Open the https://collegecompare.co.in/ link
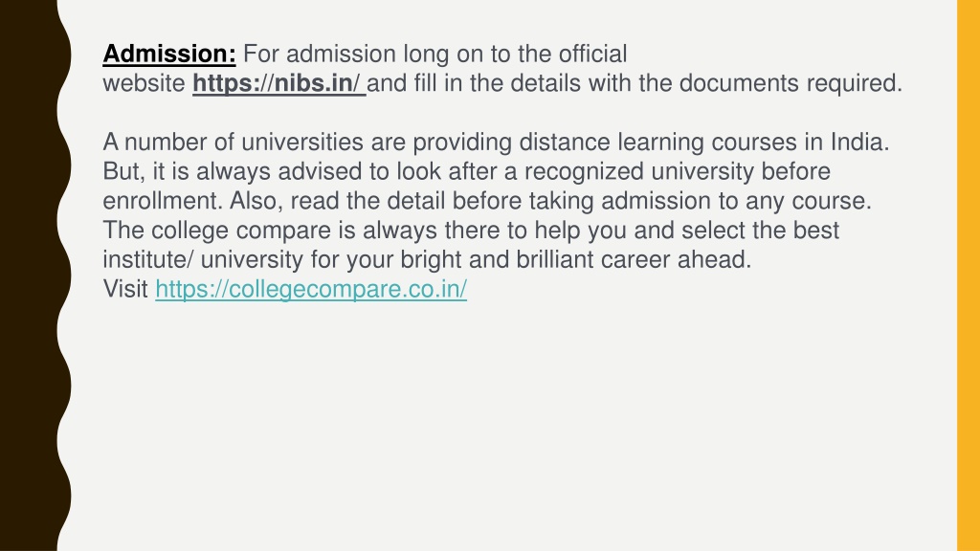Screen dimensions: 980x551 pos(311,289)
